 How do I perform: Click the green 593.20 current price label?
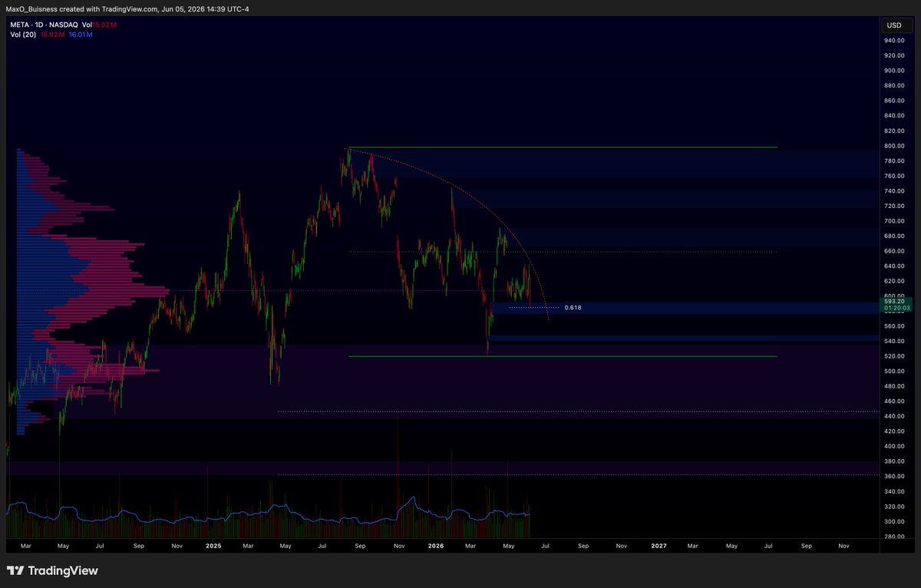coord(896,304)
